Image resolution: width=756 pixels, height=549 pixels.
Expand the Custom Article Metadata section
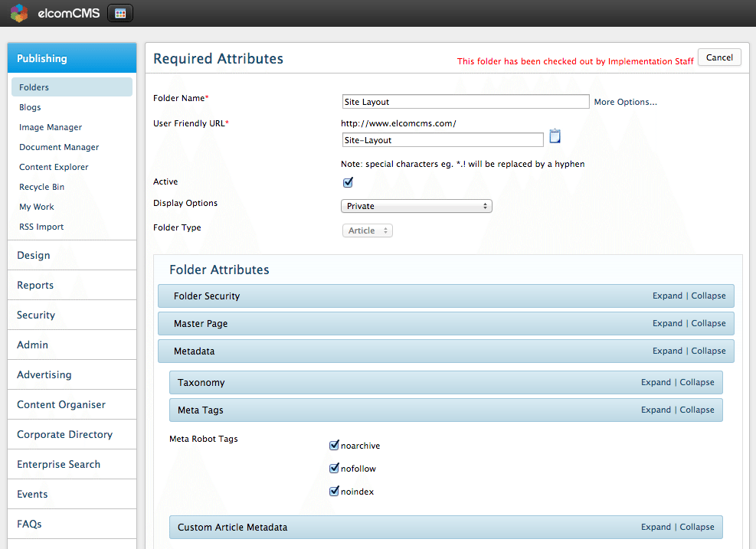tap(656, 527)
